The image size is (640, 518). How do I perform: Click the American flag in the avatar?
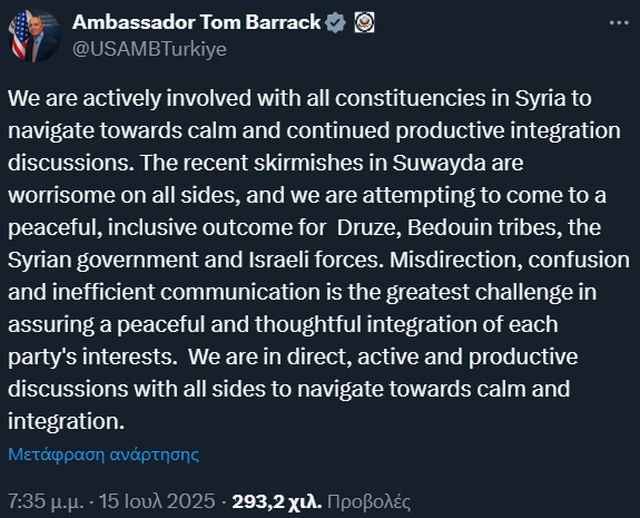18,35
